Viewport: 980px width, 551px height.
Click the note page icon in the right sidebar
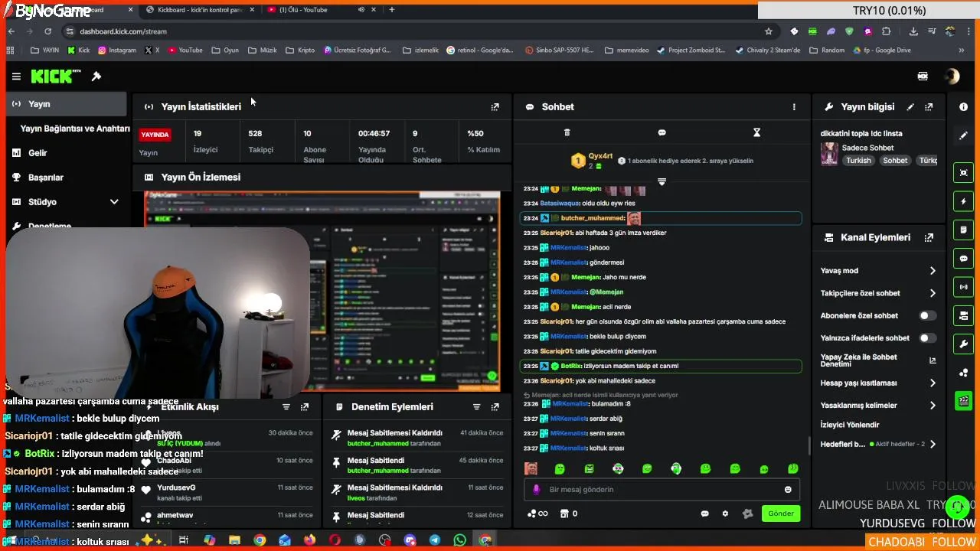coord(963,230)
